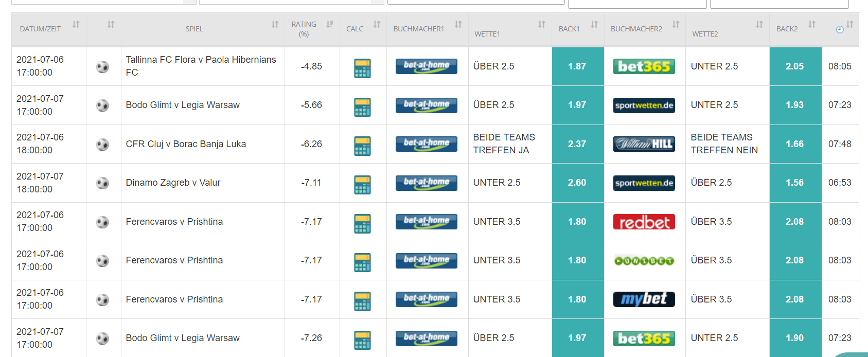Open calculator for CFR Cluj match
This screenshot has height=357, width=868.
[x=362, y=146]
